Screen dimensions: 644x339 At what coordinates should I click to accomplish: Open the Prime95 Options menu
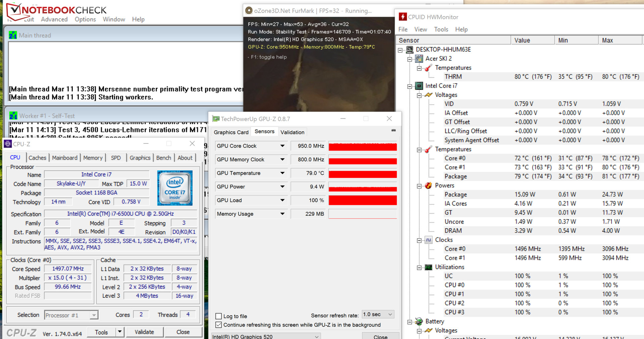tap(85, 19)
